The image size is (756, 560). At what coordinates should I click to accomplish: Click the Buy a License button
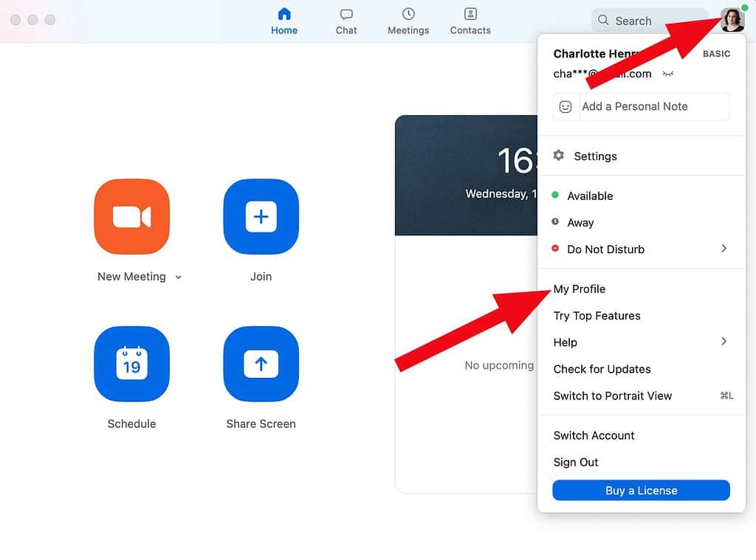641,491
